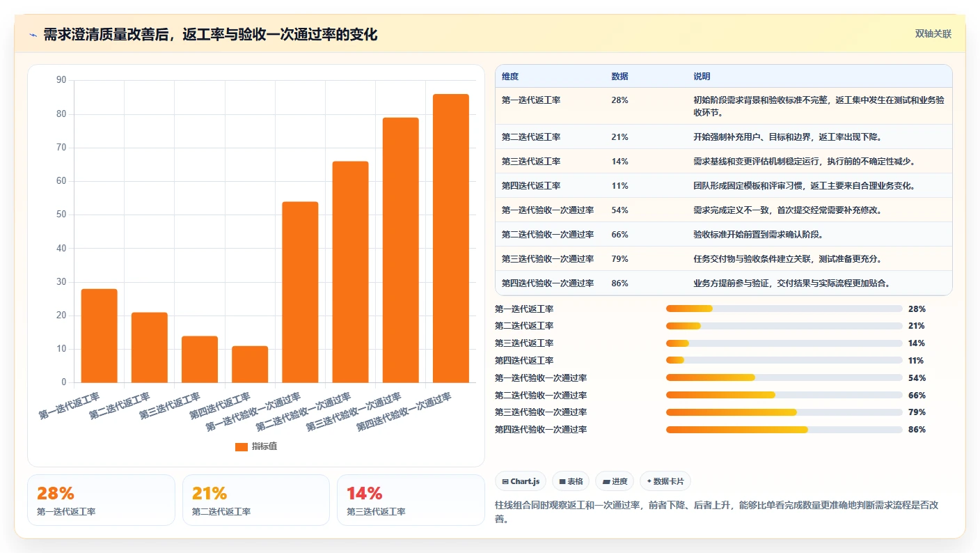Click the 第一迭代验收一次通过率 bar in the chart
Image resolution: width=980 pixels, height=553 pixels.
pos(300,292)
